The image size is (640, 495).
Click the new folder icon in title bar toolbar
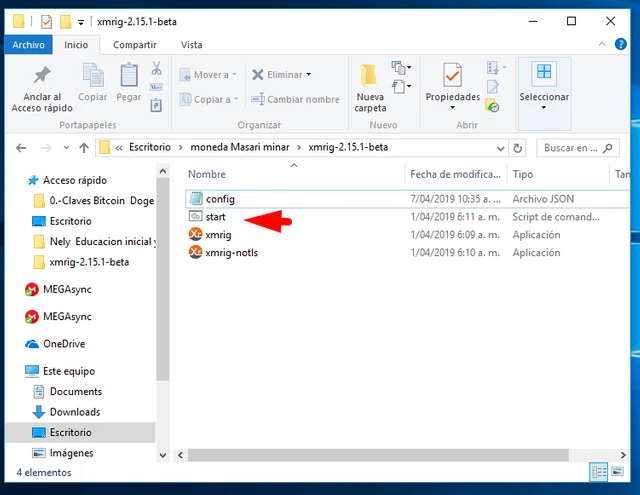point(65,22)
